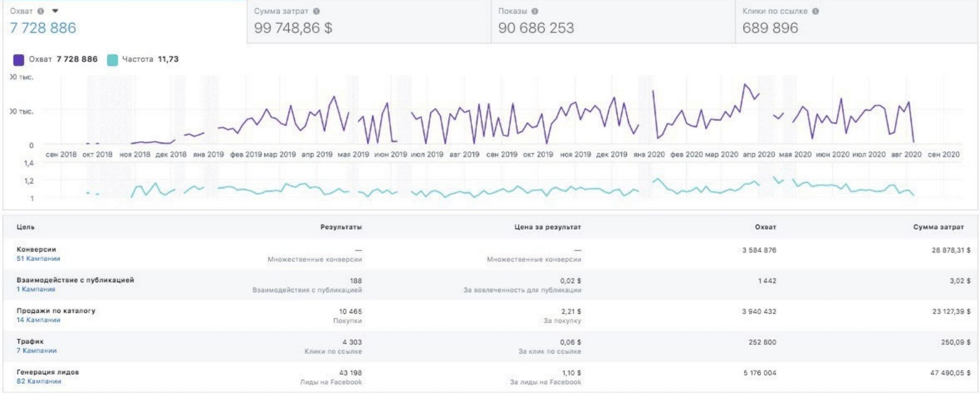The image size is (980, 395).
Task: Click the info icon beside Сумма затрат
Action: pos(317,11)
